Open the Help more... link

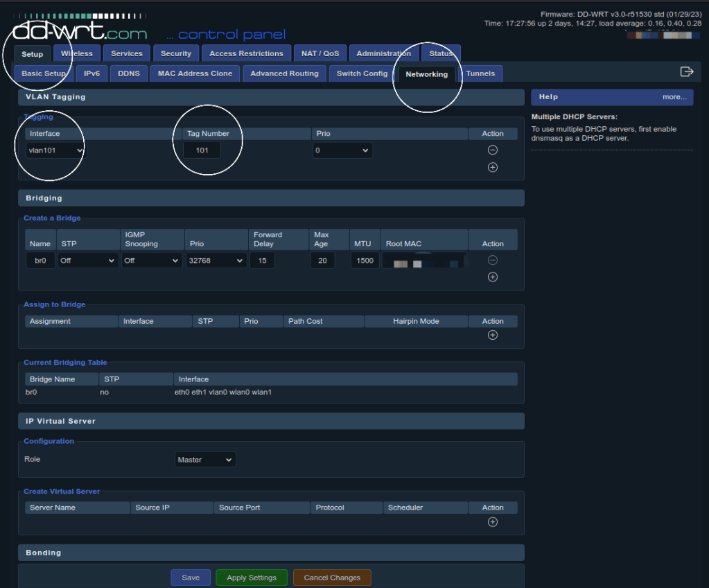pyautogui.click(x=674, y=97)
